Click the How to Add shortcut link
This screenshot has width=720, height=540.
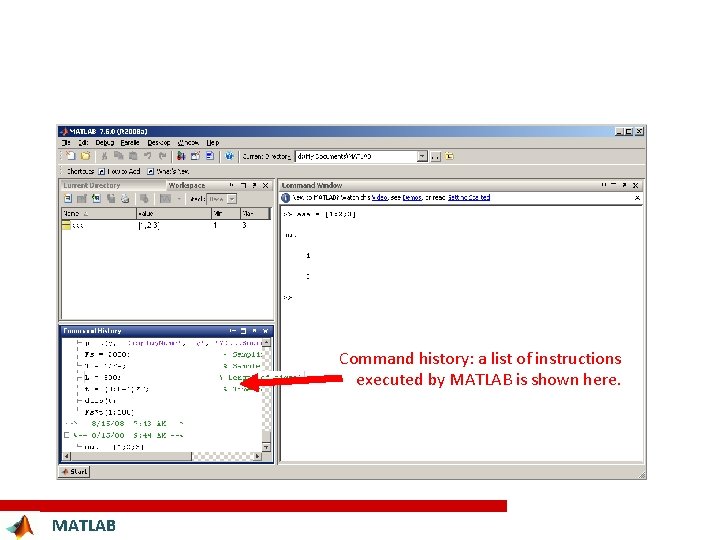(120, 171)
